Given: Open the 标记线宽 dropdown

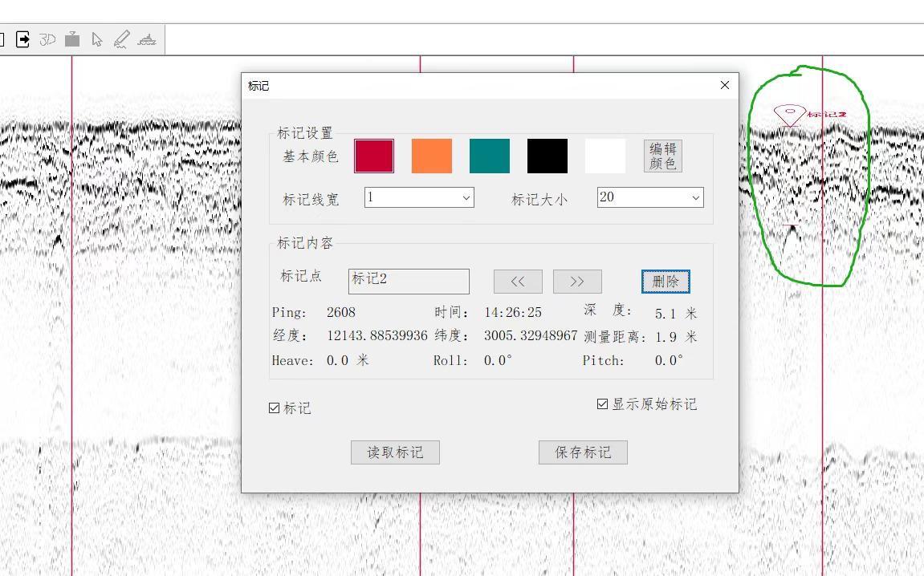Looking at the screenshot, I should coord(418,197).
